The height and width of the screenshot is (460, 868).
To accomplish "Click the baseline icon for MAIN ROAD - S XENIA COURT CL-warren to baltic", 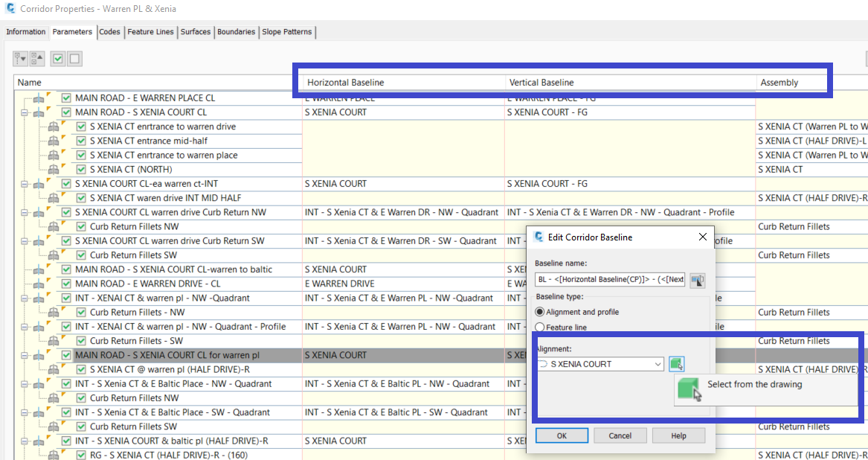I will coord(39,269).
